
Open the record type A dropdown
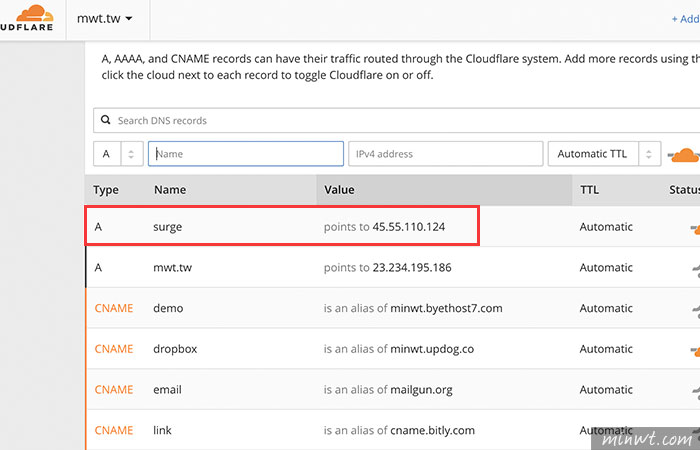[118, 154]
